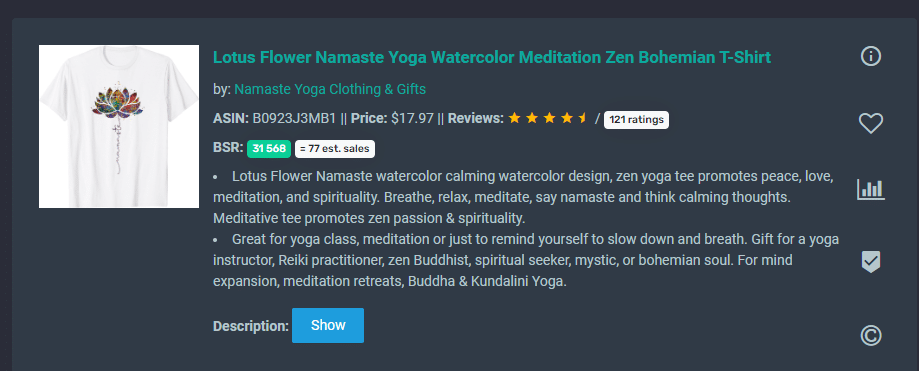Click the first bullet about calming watercolor design
The width and height of the screenshot is (919, 371).
(523, 198)
